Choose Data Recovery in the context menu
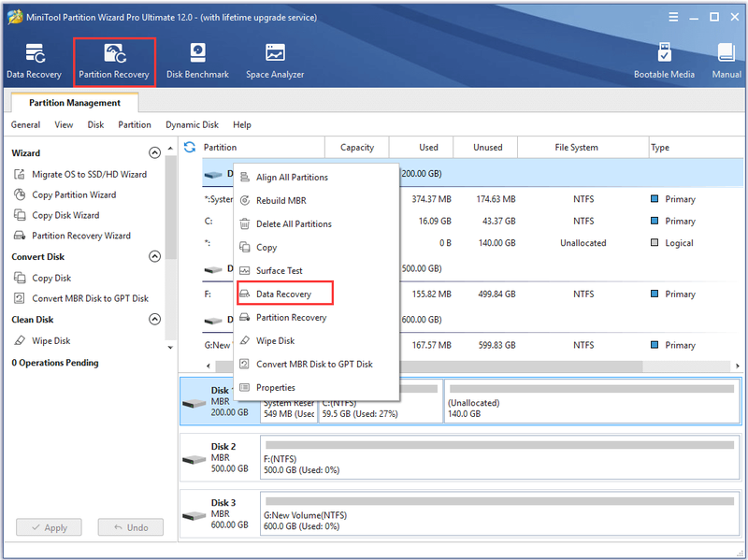The image size is (748, 560). pyautogui.click(x=285, y=294)
